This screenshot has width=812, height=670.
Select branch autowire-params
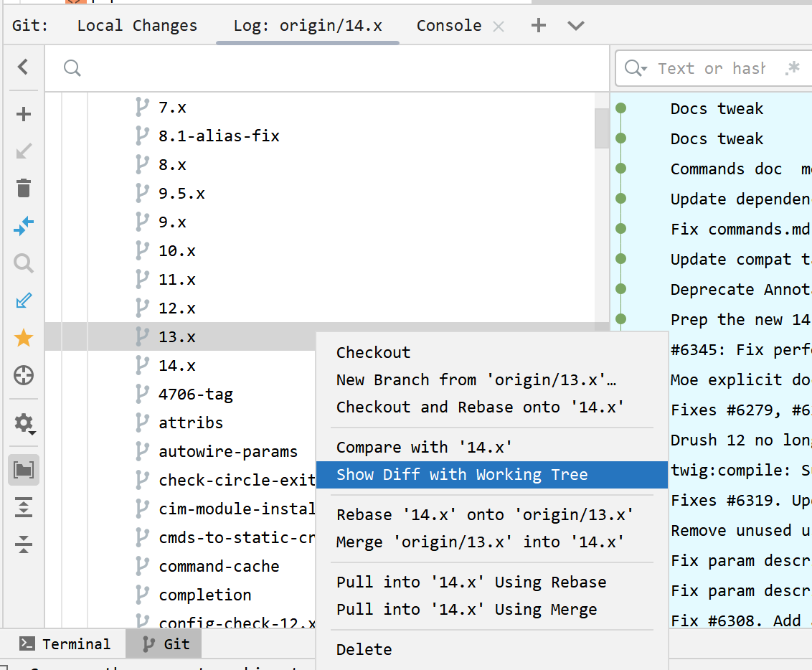228,452
